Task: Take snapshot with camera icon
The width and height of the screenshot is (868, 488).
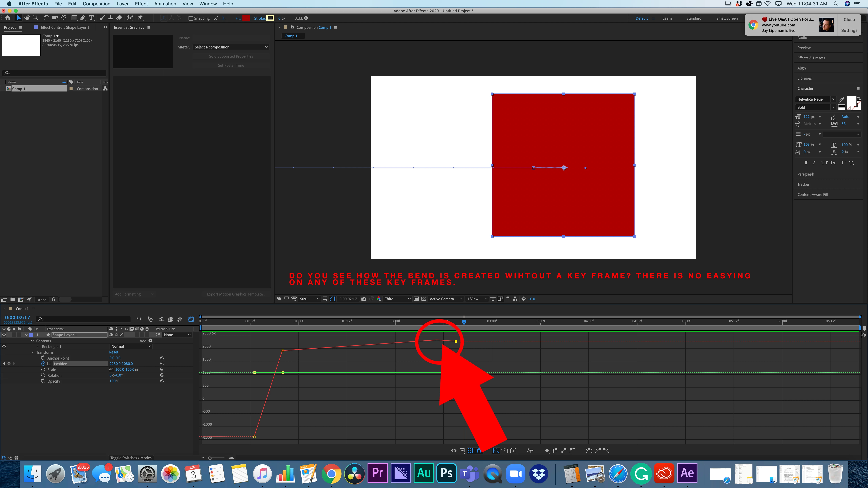Action: 364,299
